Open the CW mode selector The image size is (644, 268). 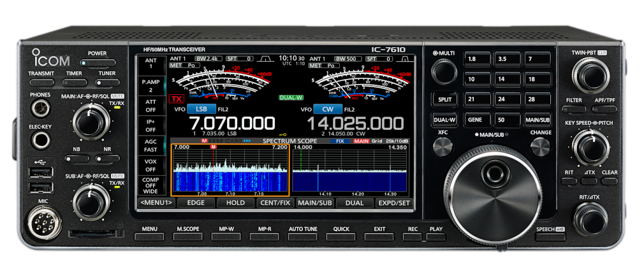[327, 109]
